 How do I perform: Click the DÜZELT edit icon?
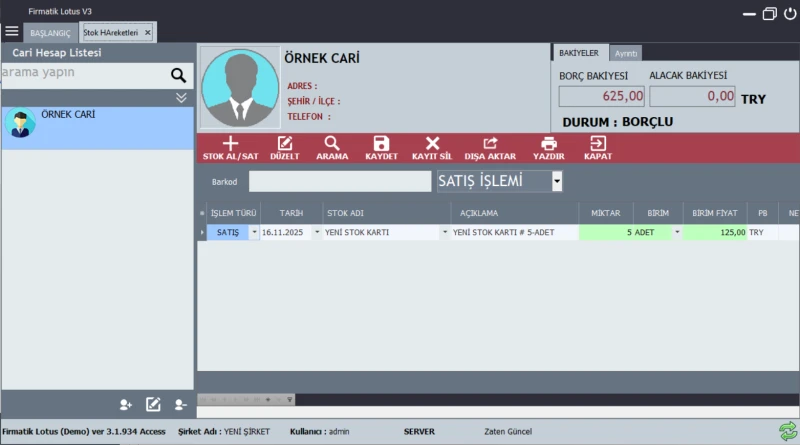pos(285,144)
